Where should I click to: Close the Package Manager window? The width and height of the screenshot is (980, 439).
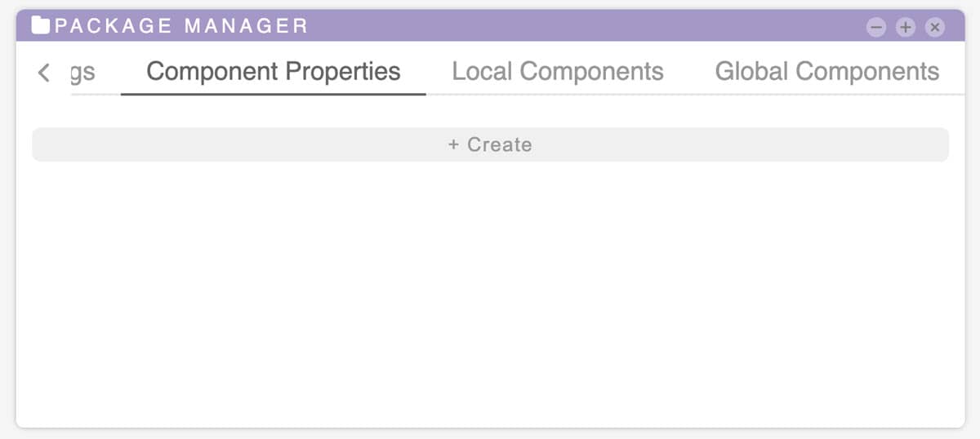(x=935, y=27)
